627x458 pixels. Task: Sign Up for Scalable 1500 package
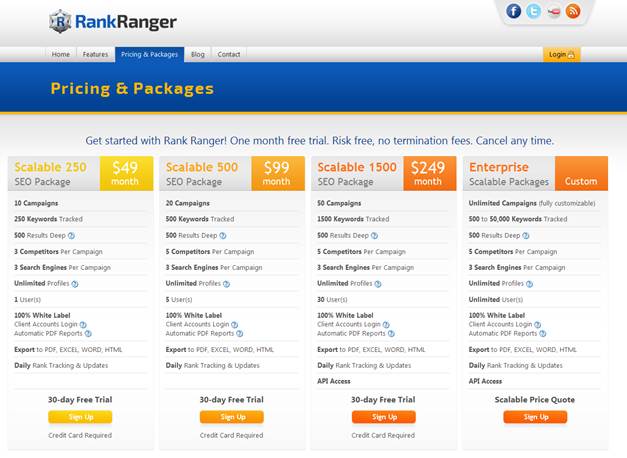pos(384,417)
